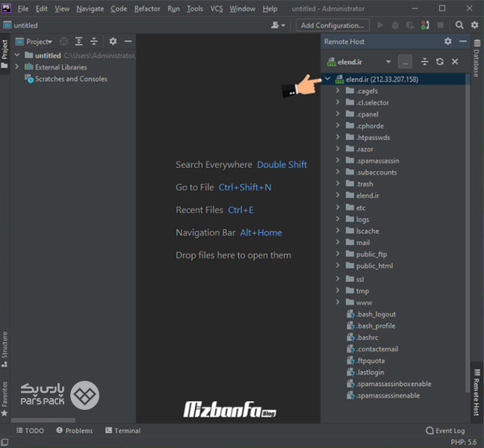Open the Refactor menu
The image size is (484, 448).
point(147,9)
